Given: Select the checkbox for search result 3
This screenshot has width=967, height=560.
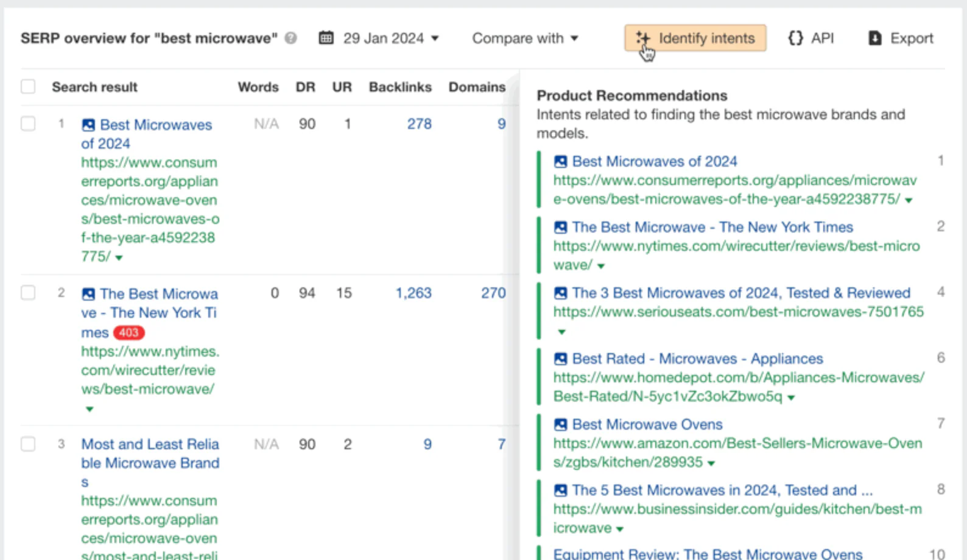Looking at the screenshot, I should point(28,444).
